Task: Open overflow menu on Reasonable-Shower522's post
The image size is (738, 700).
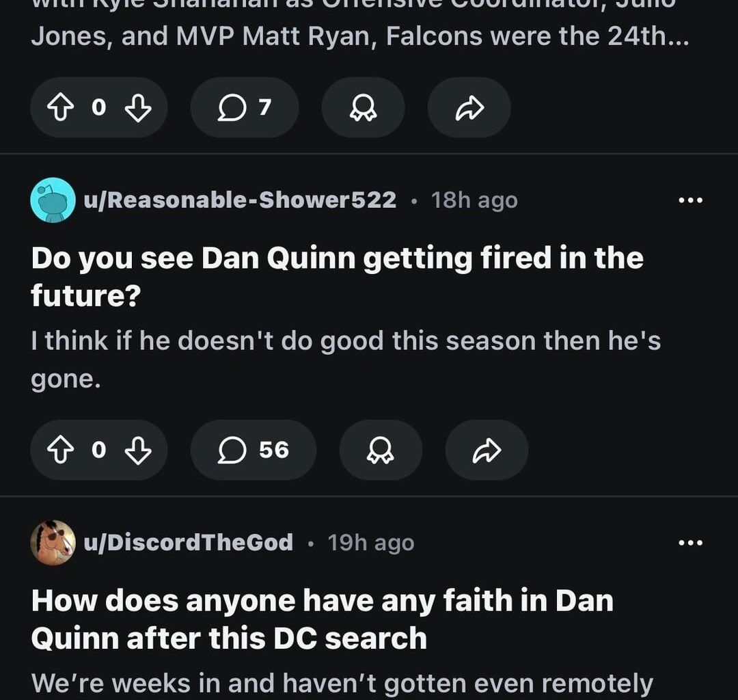Action: click(692, 200)
